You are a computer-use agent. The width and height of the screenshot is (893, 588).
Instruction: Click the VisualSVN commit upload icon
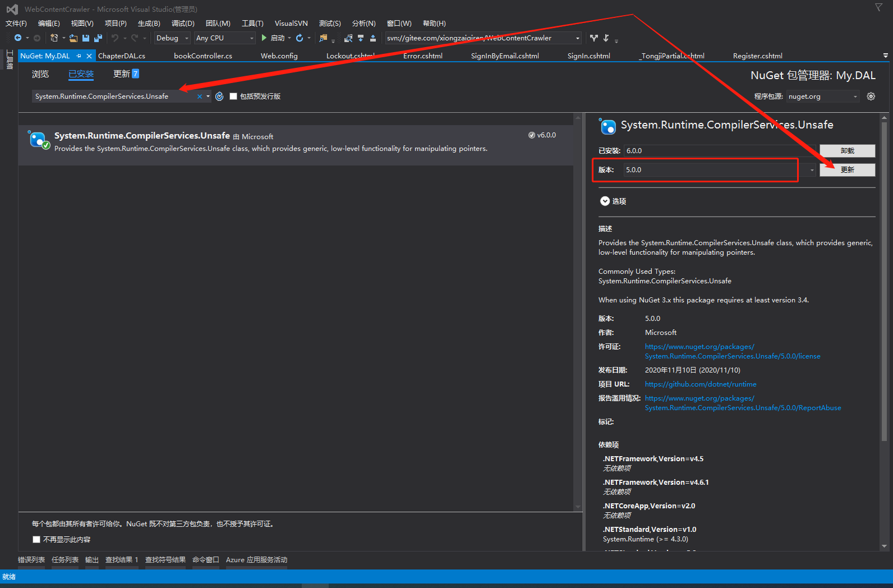point(373,38)
